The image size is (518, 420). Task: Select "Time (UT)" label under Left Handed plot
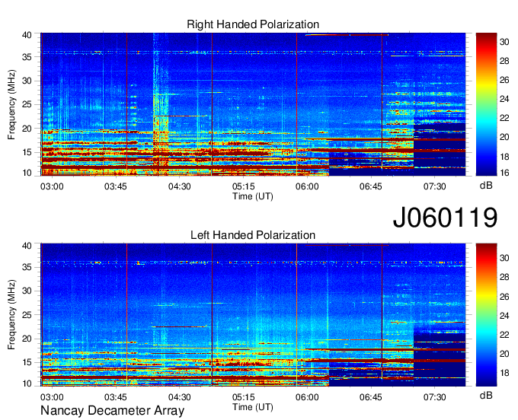tap(253, 407)
